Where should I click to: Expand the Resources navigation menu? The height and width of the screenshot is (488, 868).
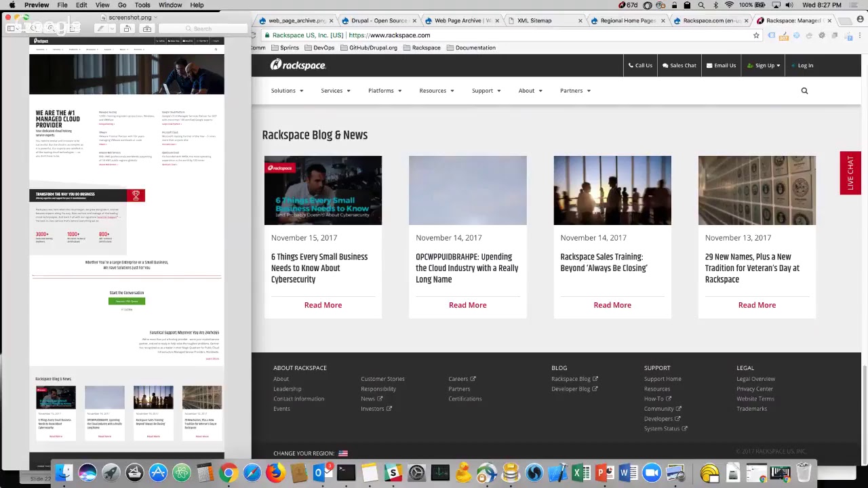point(437,91)
